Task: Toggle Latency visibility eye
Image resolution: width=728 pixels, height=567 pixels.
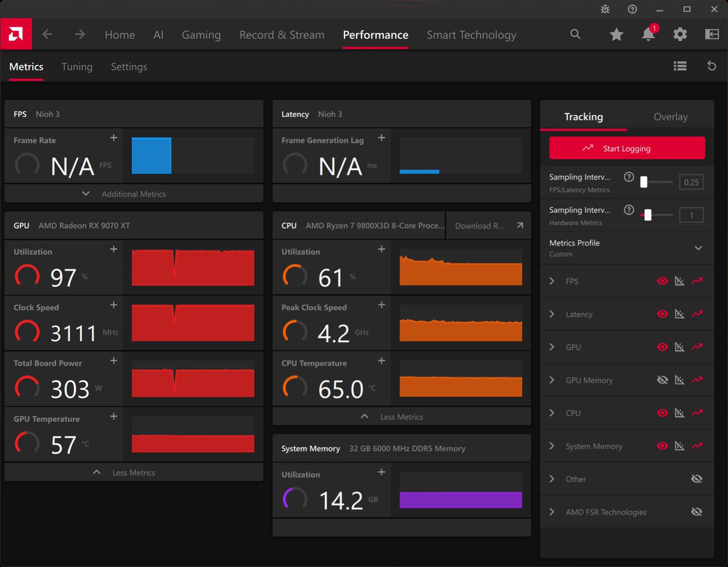Action: (662, 314)
